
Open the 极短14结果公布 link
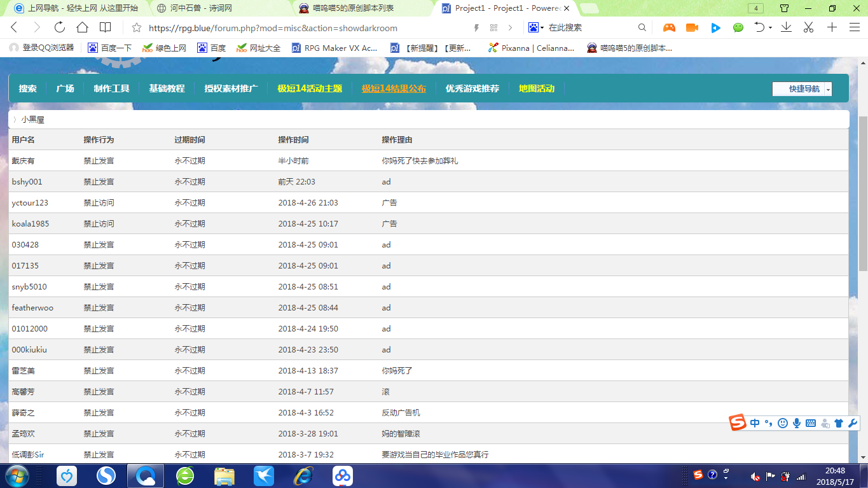(394, 88)
